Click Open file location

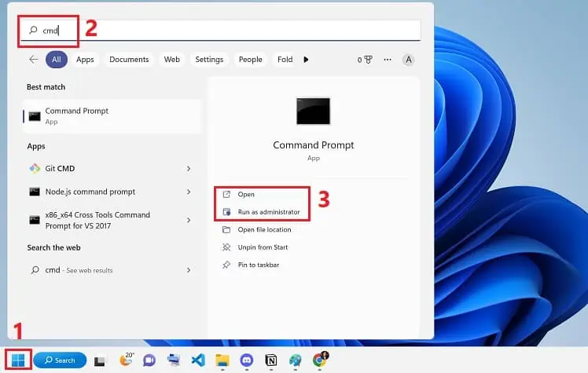tap(264, 230)
